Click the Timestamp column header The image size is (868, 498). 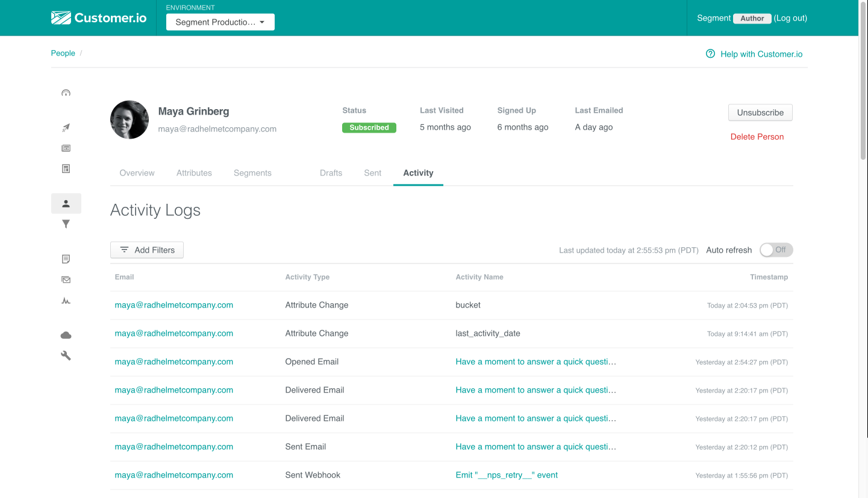(769, 277)
